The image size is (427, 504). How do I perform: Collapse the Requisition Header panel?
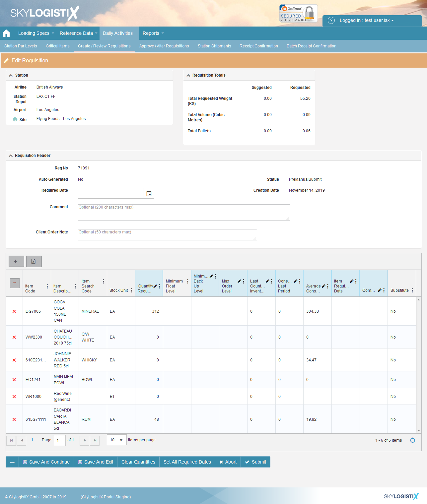11,156
